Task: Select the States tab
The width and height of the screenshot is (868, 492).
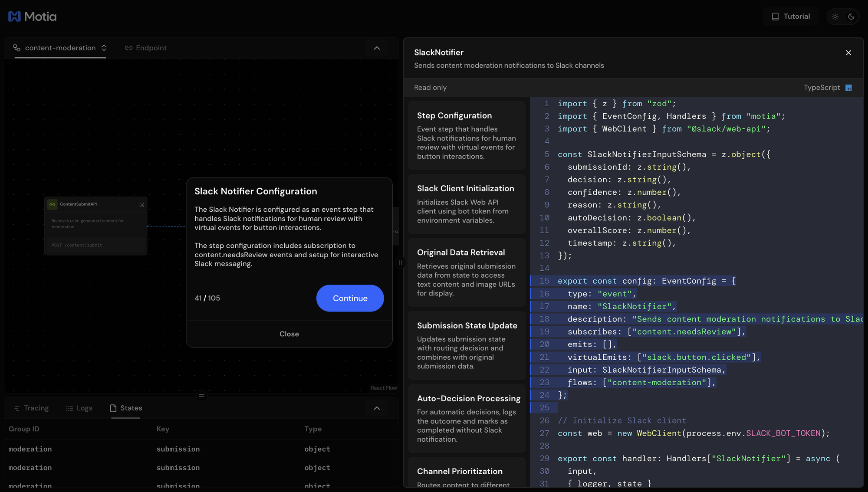Action: pos(126,408)
